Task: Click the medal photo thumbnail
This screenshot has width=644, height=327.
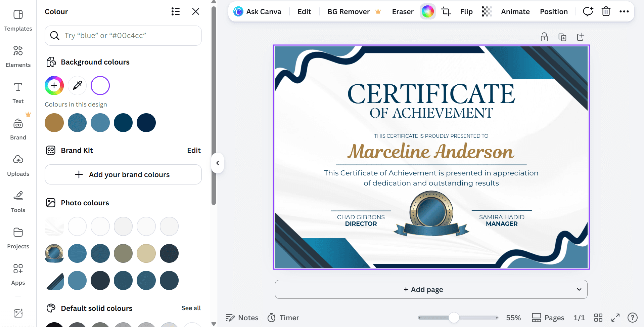Action: click(x=54, y=253)
